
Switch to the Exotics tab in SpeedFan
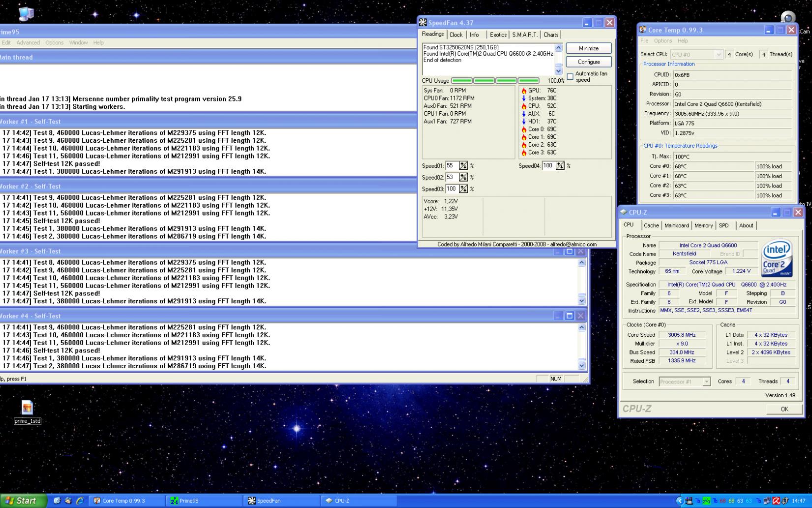click(498, 35)
